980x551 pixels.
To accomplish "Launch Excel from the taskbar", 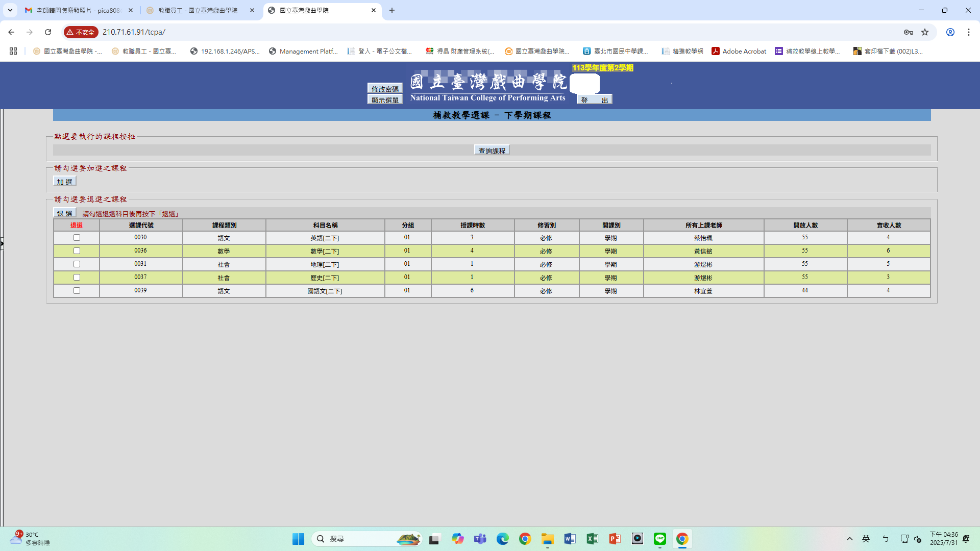I will (592, 539).
